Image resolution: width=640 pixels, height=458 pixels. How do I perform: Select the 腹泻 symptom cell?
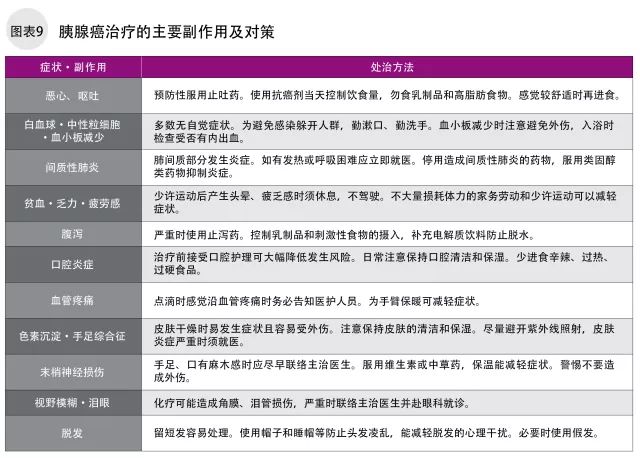point(73,234)
